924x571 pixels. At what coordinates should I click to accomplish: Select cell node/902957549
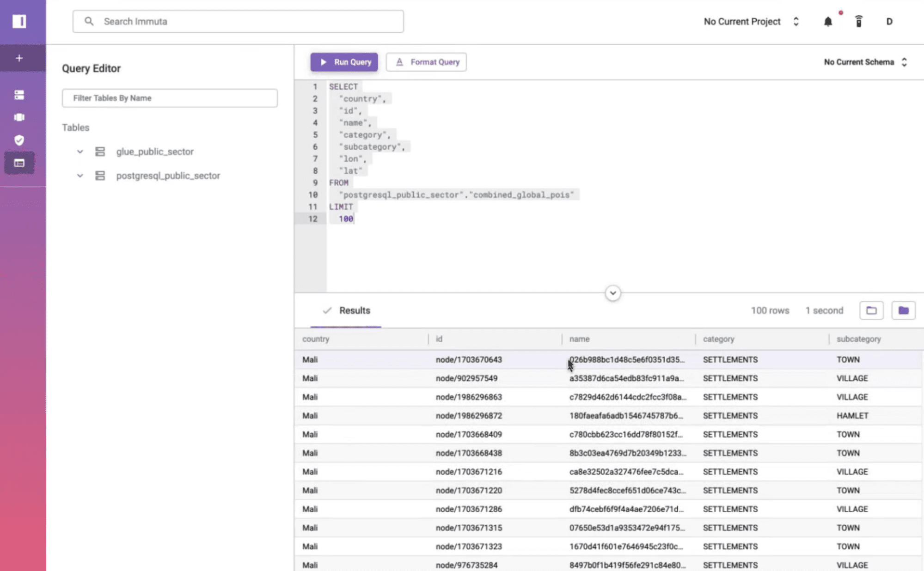click(x=466, y=378)
